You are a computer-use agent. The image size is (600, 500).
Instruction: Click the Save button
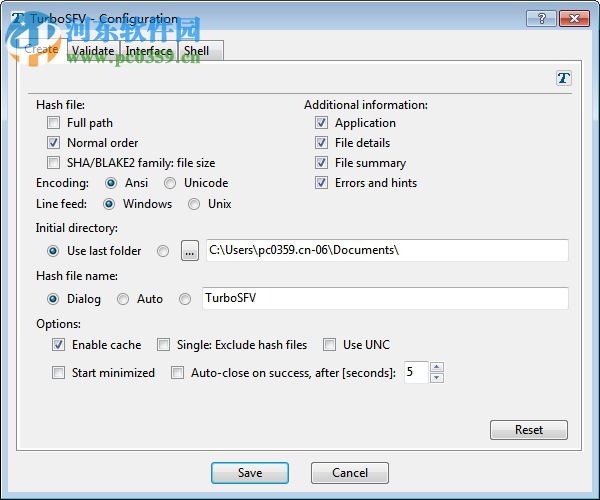click(x=250, y=473)
